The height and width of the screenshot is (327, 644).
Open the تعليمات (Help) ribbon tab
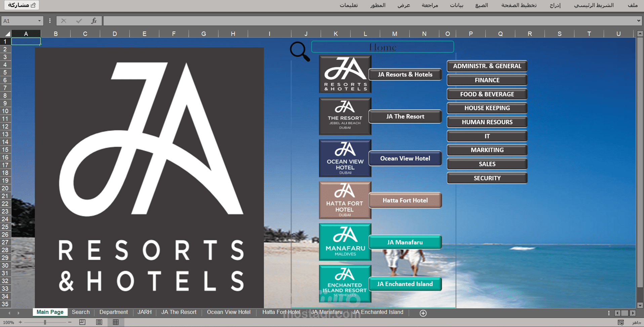click(349, 5)
